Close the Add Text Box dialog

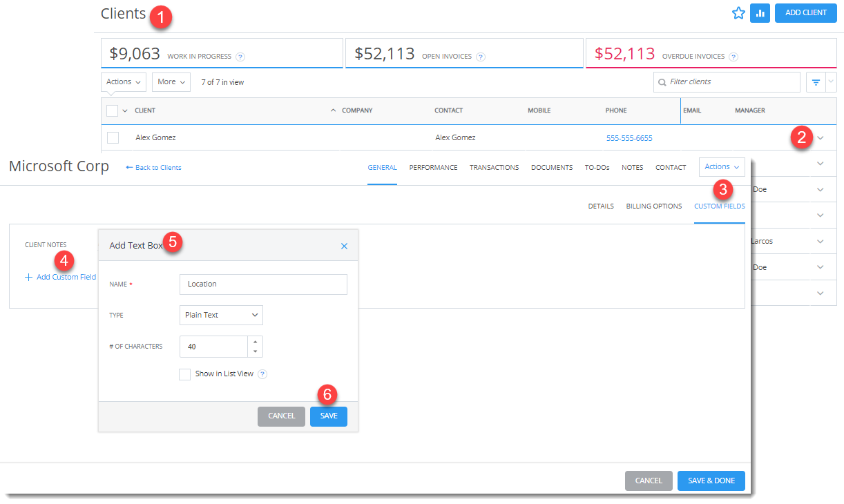(x=344, y=246)
